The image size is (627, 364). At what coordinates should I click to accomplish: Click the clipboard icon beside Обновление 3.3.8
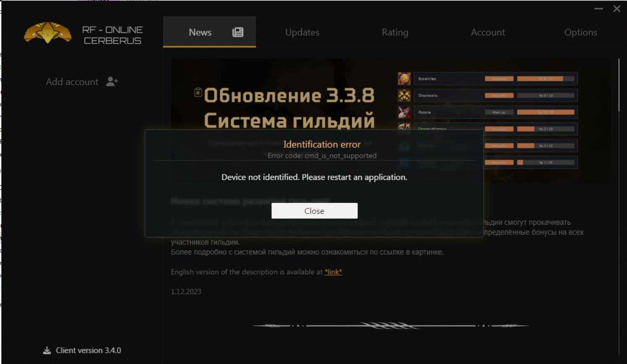pyautogui.click(x=198, y=92)
